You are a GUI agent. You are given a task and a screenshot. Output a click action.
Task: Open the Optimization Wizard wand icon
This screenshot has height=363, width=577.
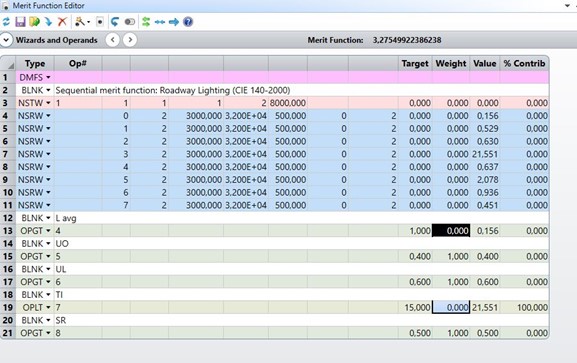pos(80,22)
